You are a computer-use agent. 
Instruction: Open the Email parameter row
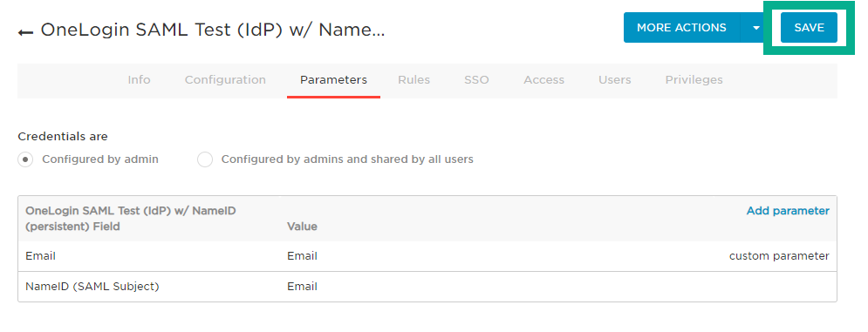[427, 256]
